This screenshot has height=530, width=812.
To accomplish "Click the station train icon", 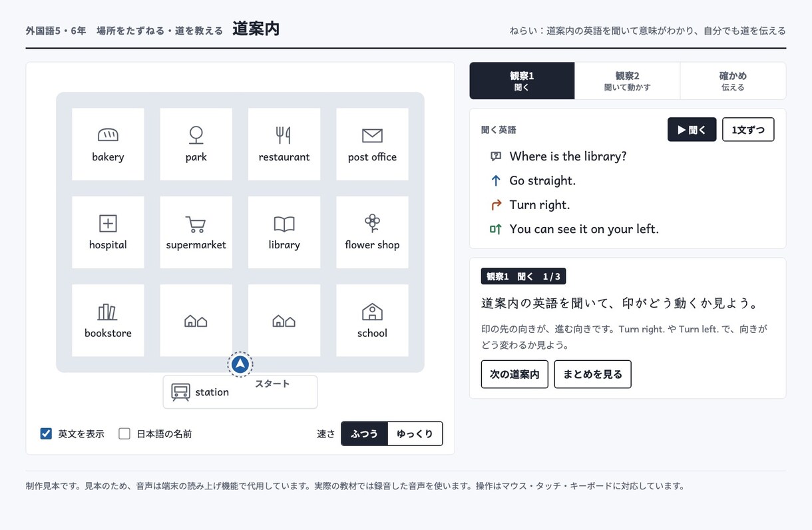I will pos(180,392).
